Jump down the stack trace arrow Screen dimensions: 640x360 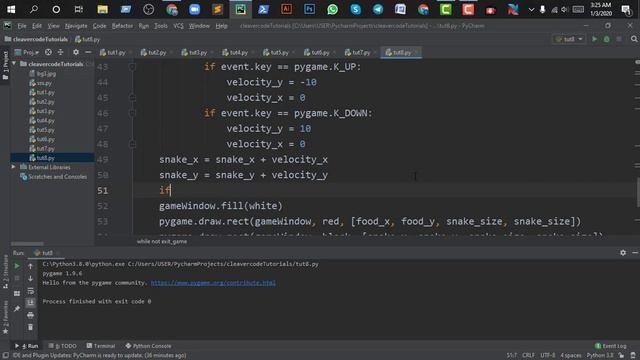(x=30, y=278)
